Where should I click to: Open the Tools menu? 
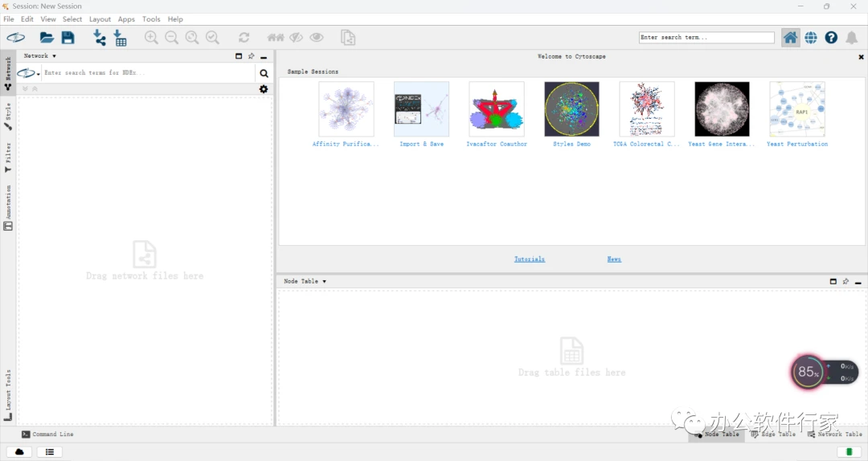point(151,18)
